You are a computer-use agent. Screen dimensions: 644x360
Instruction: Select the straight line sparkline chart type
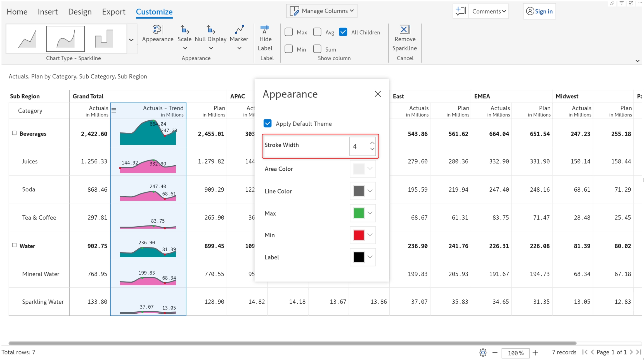click(27, 39)
